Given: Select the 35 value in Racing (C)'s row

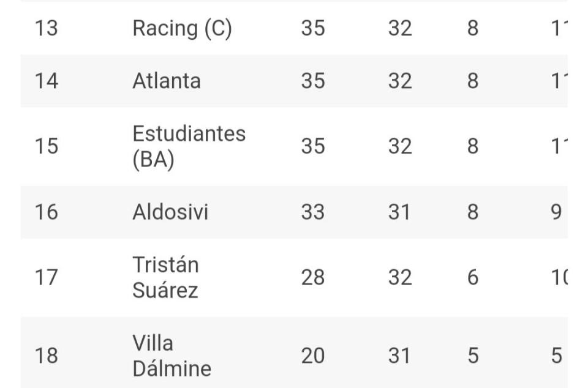Looking at the screenshot, I should pyautogui.click(x=313, y=29).
